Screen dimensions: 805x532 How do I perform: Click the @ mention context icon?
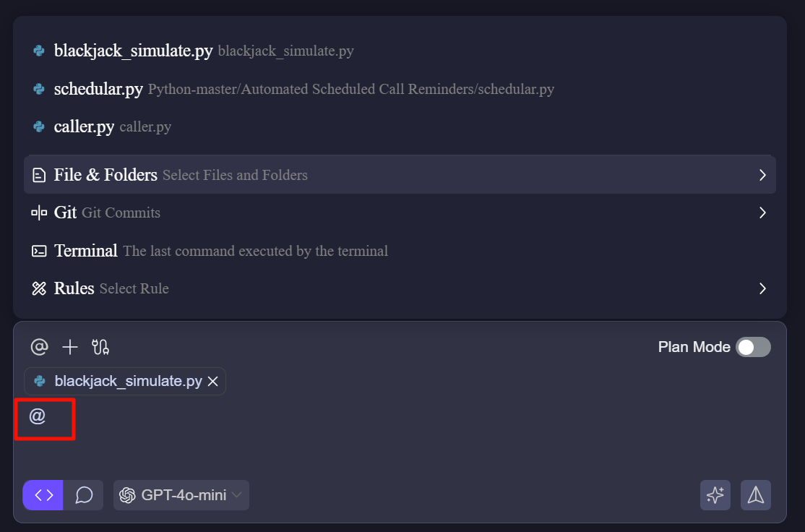tap(39, 347)
